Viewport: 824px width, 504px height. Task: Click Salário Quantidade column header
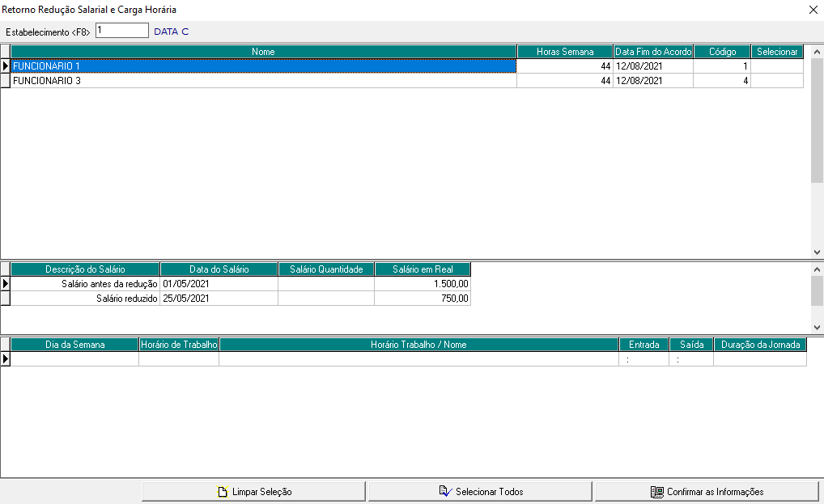point(326,269)
